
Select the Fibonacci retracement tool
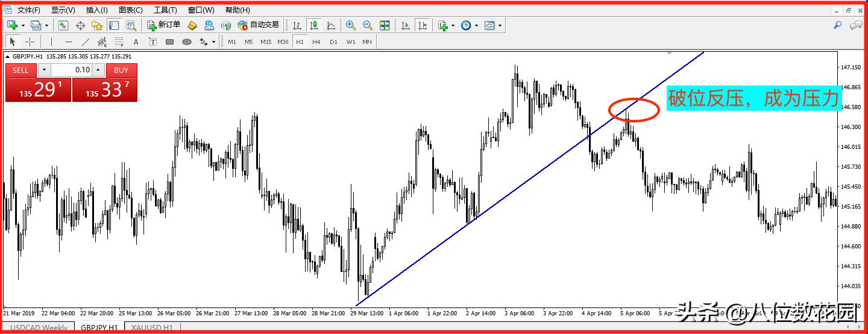(x=119, y=42)
